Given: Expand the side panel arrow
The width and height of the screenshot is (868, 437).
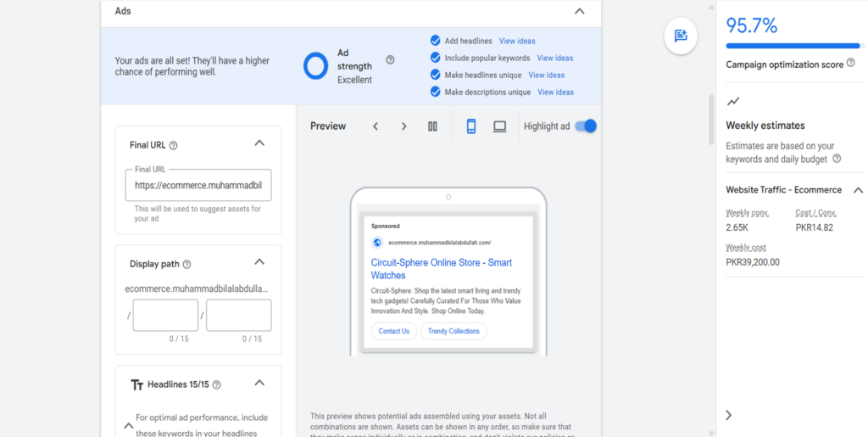Looking at the screenshot, I should (728, 415).
